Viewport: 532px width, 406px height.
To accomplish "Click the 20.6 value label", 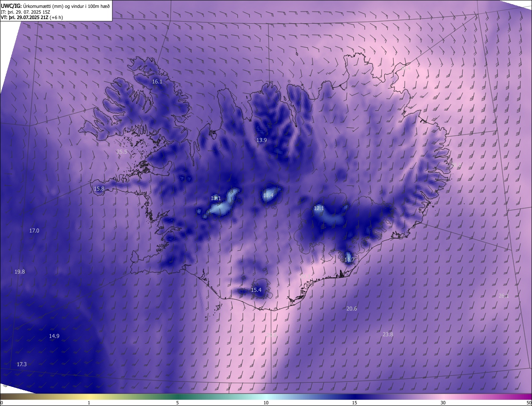I will (352, 309).
